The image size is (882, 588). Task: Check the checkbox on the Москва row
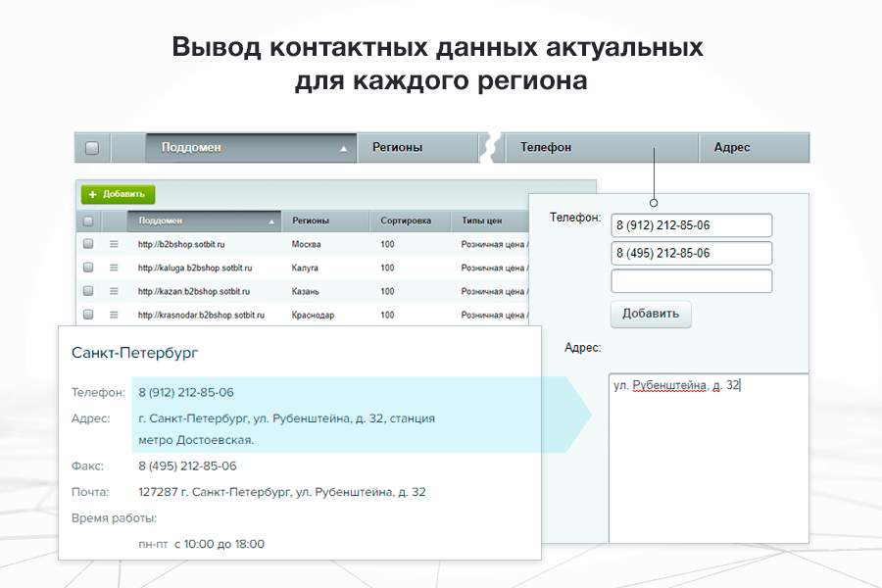click(x=90, y=244)
